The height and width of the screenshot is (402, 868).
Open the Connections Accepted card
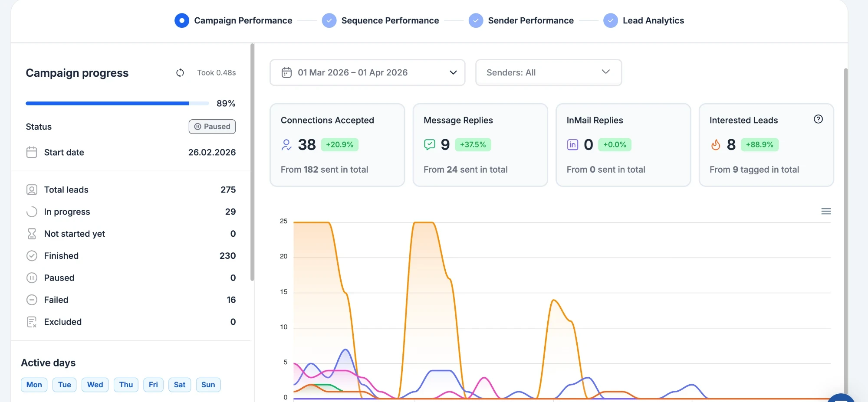337,145
